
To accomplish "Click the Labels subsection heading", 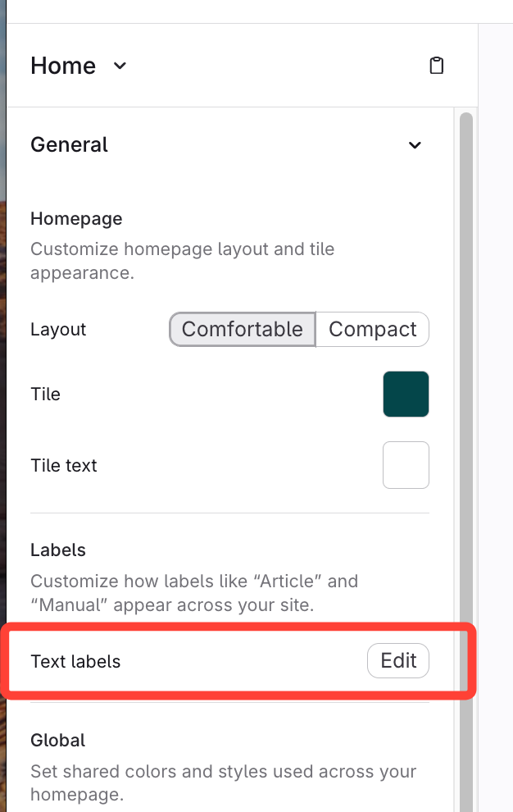I will tap(58, 550).
